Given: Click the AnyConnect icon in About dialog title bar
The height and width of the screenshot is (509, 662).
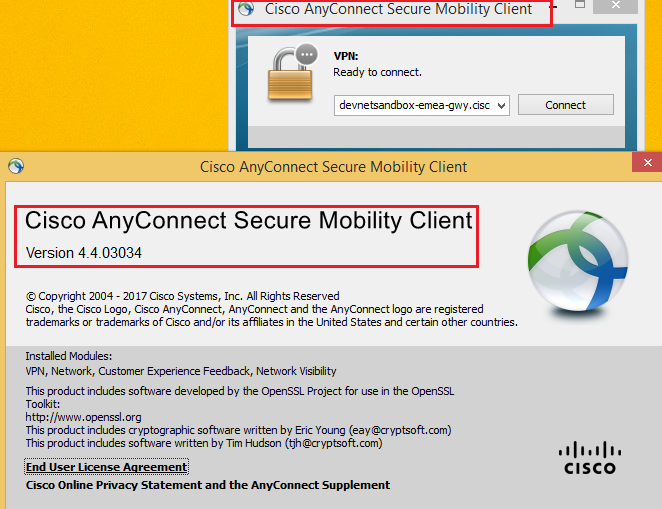Looking at the screenshot, I should coord(16,166).
